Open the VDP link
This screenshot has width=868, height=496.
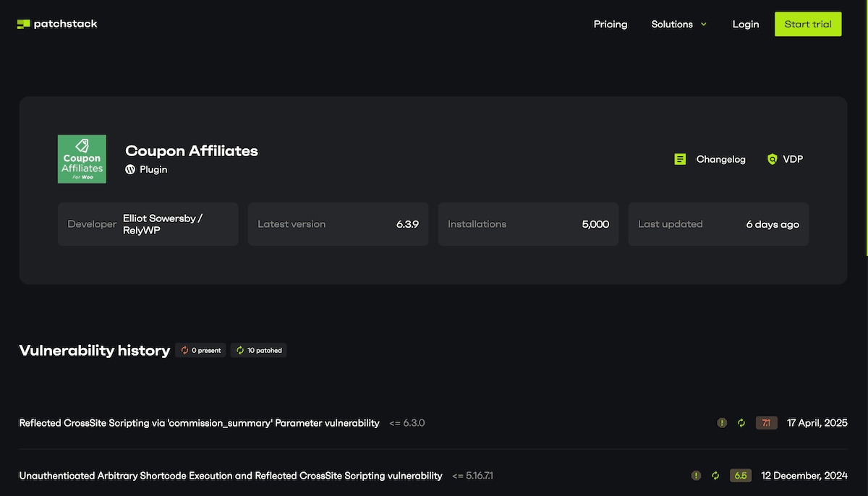793,159
